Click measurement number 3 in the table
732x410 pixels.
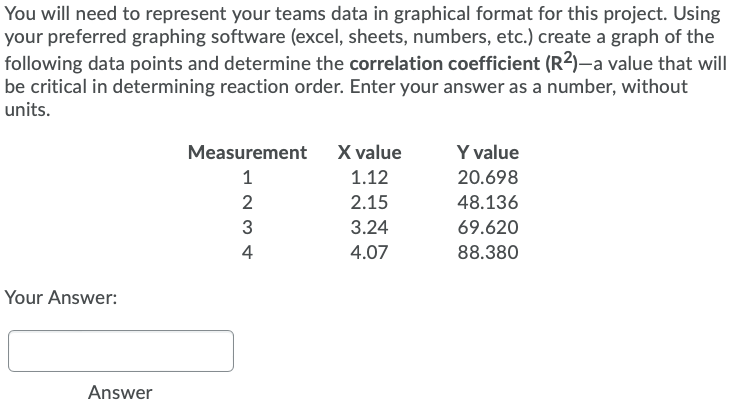[x=247, y=227]
